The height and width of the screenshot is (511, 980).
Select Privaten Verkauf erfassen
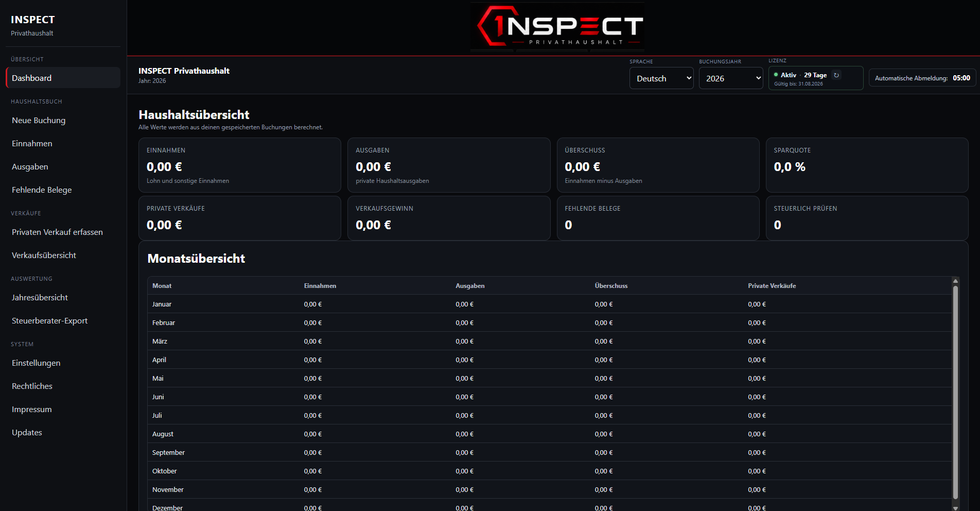click(x=63, y=232)
